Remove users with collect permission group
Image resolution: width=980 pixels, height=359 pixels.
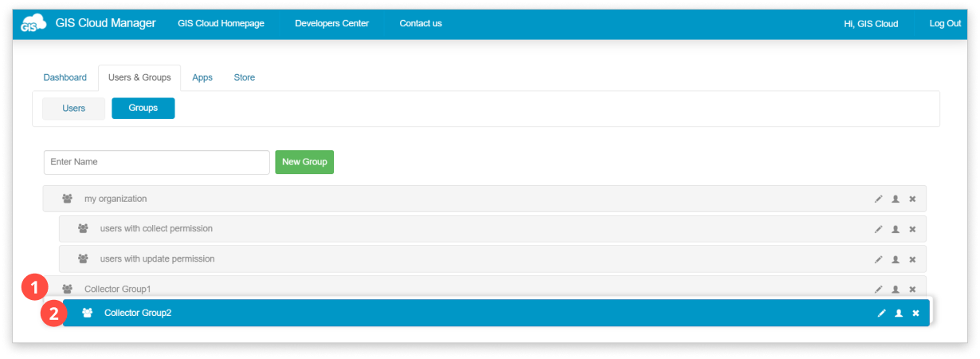click(x=912, y=229)
